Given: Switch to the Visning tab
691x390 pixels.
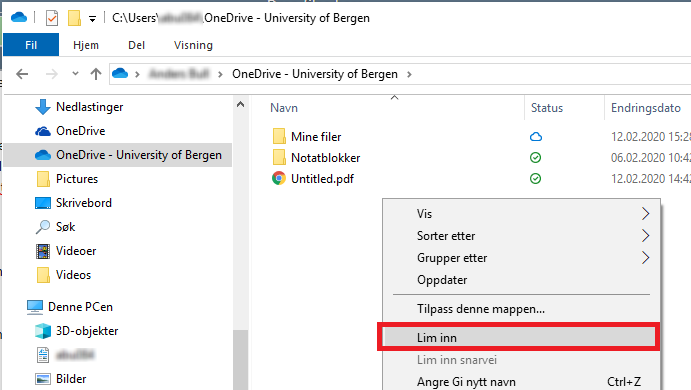Looking at the screenshot, I should tap(193, 45).
